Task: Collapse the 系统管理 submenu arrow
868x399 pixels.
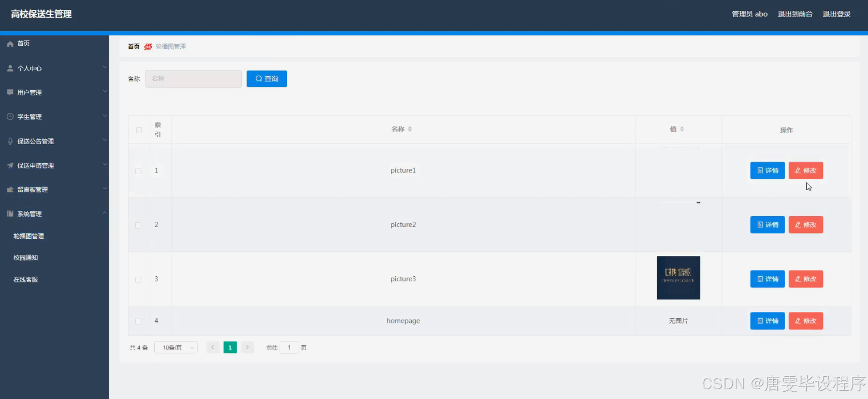Action: (x=105, y=212)
